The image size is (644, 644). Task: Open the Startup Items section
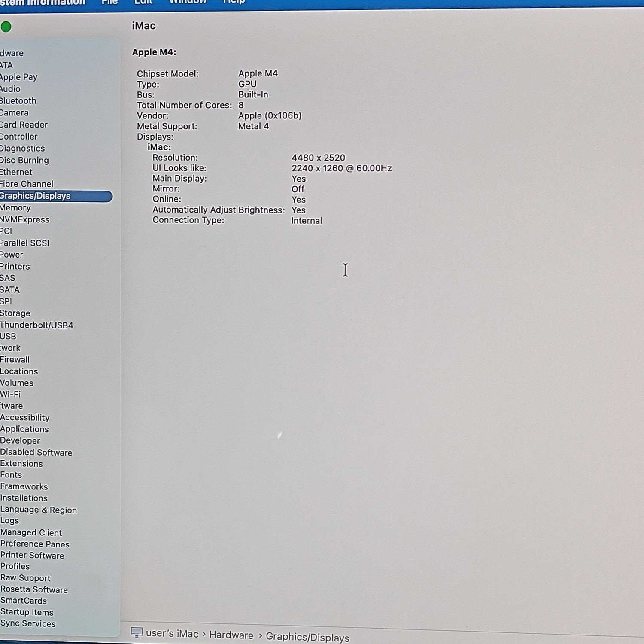(27, 612)
